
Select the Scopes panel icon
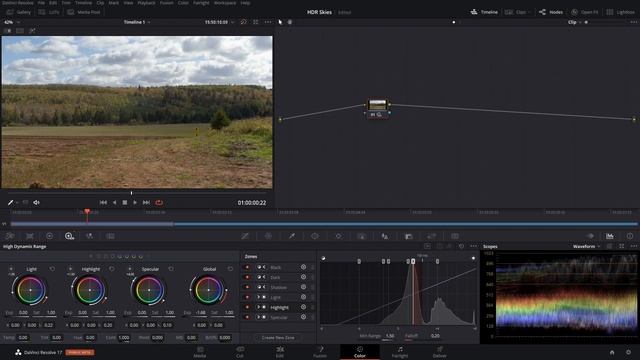610,236
